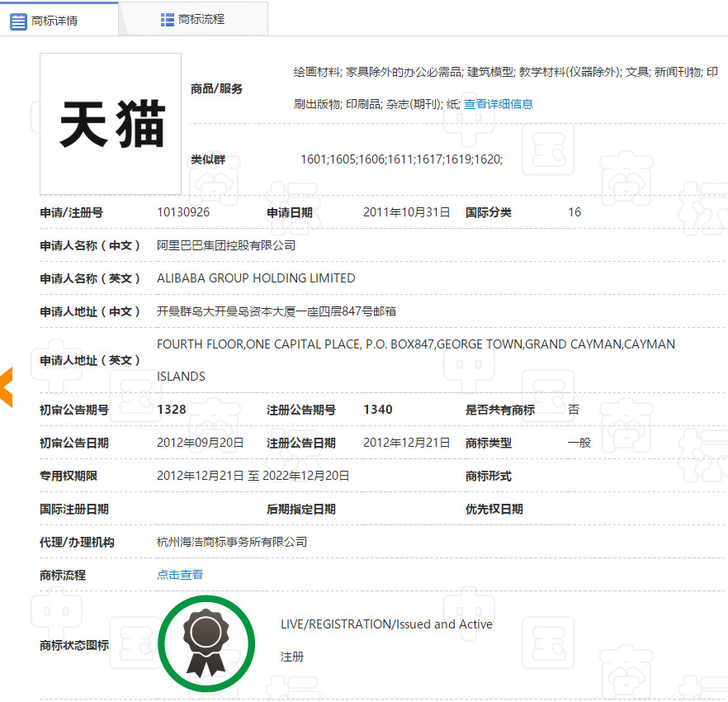The width and height of the screenshot is (728, 702).
Task: Click the 商标状态图标 label
Action: tap(73, 645)
